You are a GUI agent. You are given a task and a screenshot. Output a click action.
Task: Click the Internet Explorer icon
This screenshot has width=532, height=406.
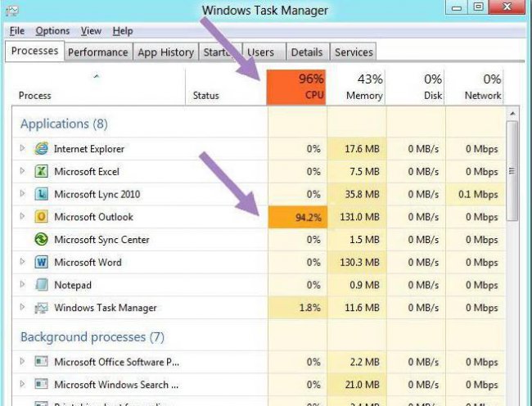[x=41, y=148]
